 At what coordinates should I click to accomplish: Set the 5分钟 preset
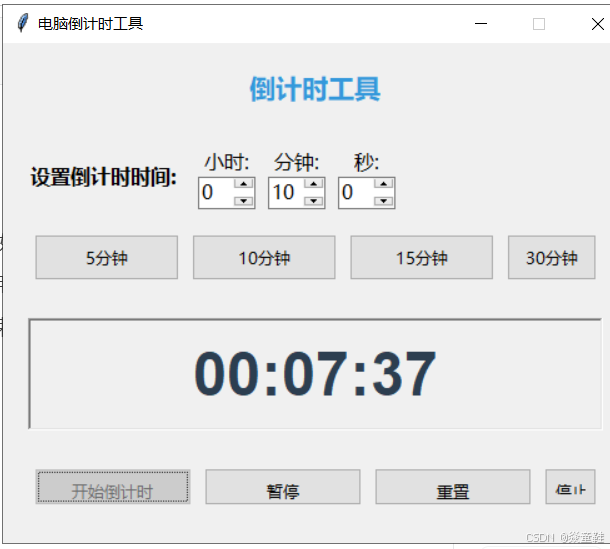[x=107, y=257]
